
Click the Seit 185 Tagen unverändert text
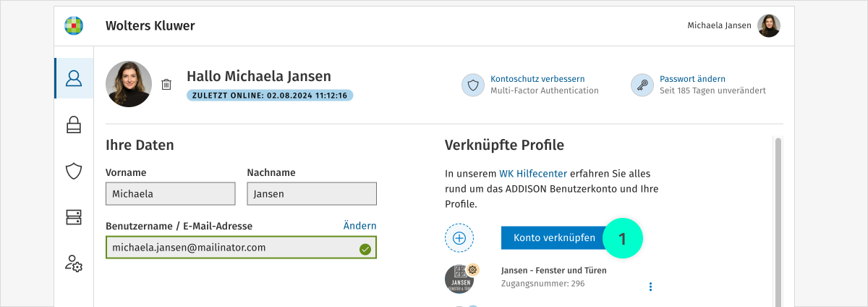(x=712, y=91)
